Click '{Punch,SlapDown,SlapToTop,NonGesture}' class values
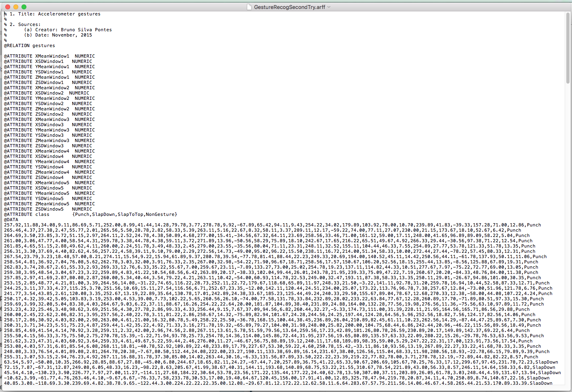This screenshot has width=572, height=392. pyautogui.click(x=125, y=214)
